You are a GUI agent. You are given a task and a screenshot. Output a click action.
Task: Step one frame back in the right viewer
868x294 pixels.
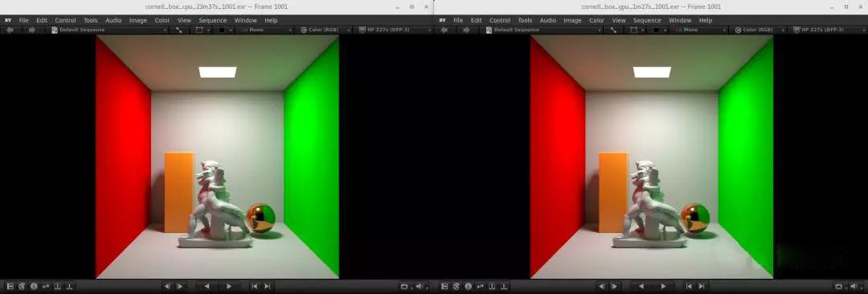[x=602, y=286]
